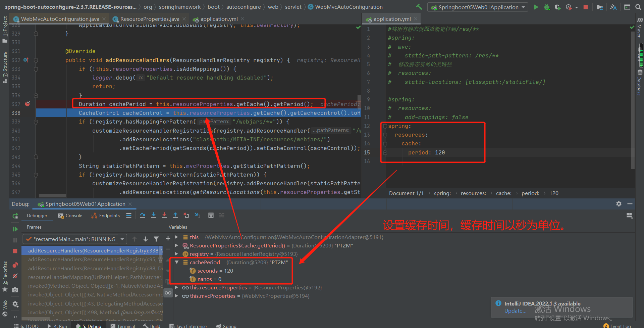Open View Breakpoints double red circle icon

(15, 265)
